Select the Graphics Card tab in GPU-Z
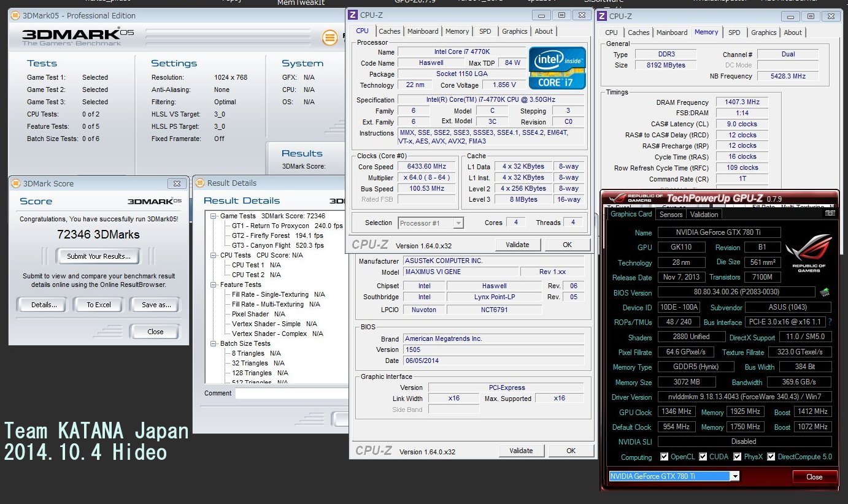This screenshot has height=504, width=848. [x=631, y=215]
